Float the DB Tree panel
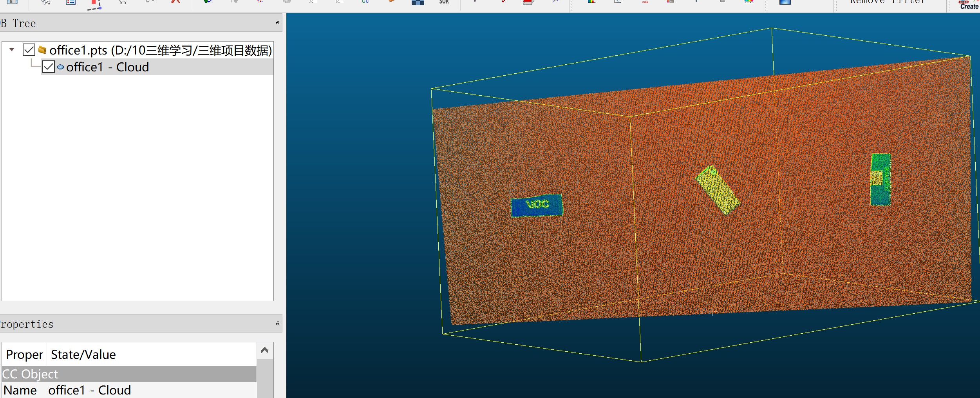Viewport: 980px width, 398px height. 278,23
